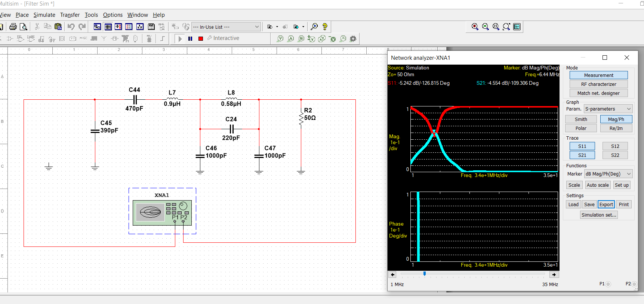Click the Print icon in the toolbar
Image resolution: width=644 pixels, height=304 pixels.
click(x=13, y=27)
